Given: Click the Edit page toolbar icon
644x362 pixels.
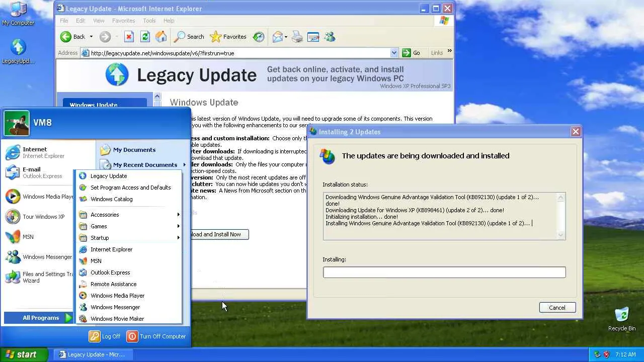Looking at the screenshot, I should pos(313,37).
